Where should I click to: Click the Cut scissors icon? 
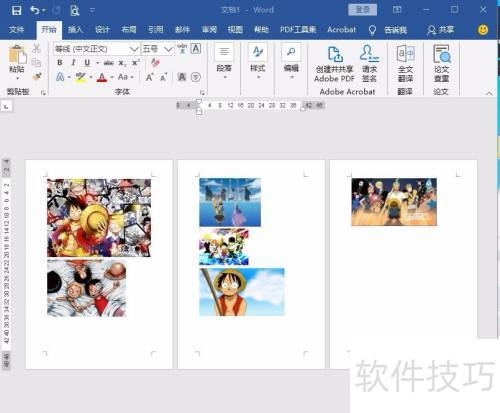(x=36, y=48)
